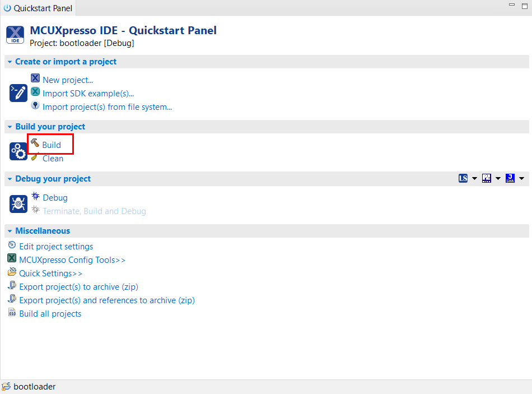Open 'Edit project settings'
Viewport: 532px width, 394px height.
[56, 247]
